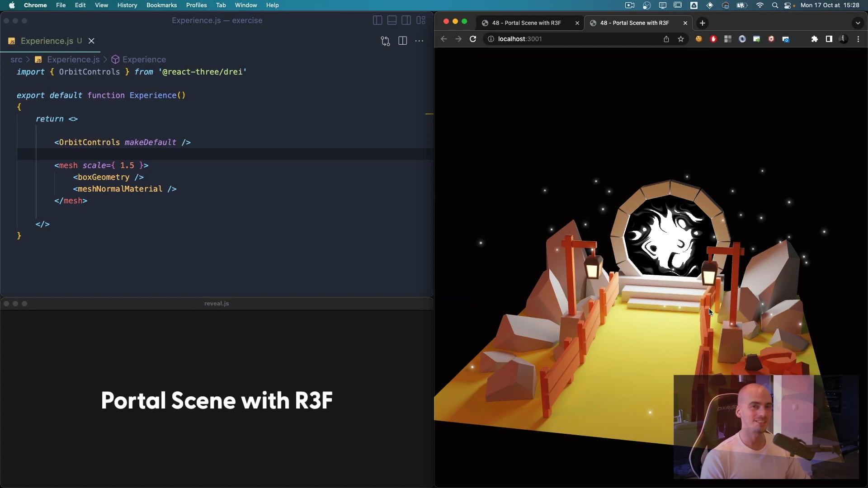Open the Chrome share icon

667,39
